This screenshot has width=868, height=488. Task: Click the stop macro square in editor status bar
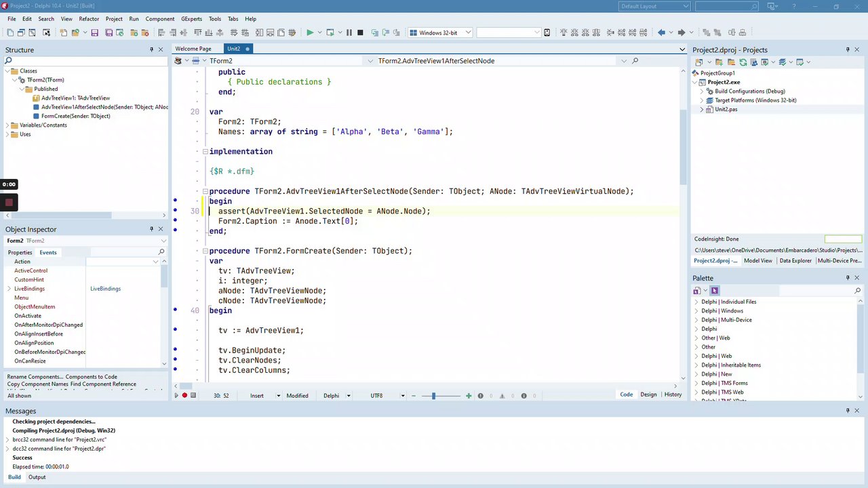coord(193,396)
